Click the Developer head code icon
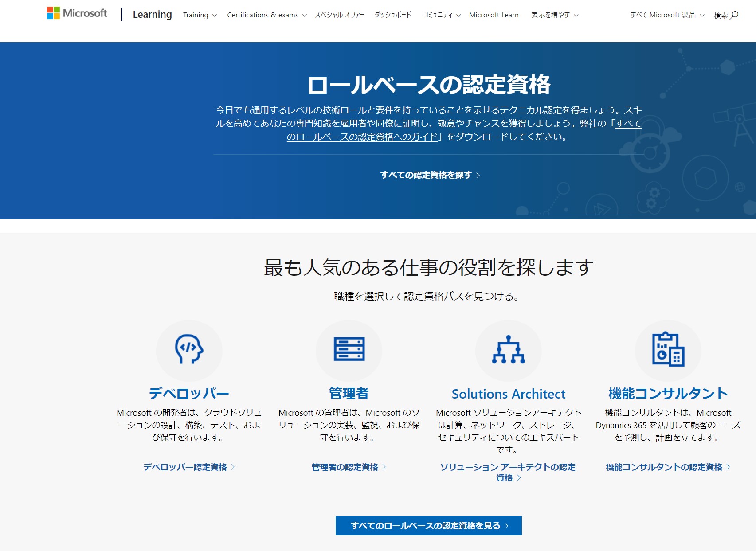Image resolution: width=756 pixels, height=551 pixels. tap(189, 349)
